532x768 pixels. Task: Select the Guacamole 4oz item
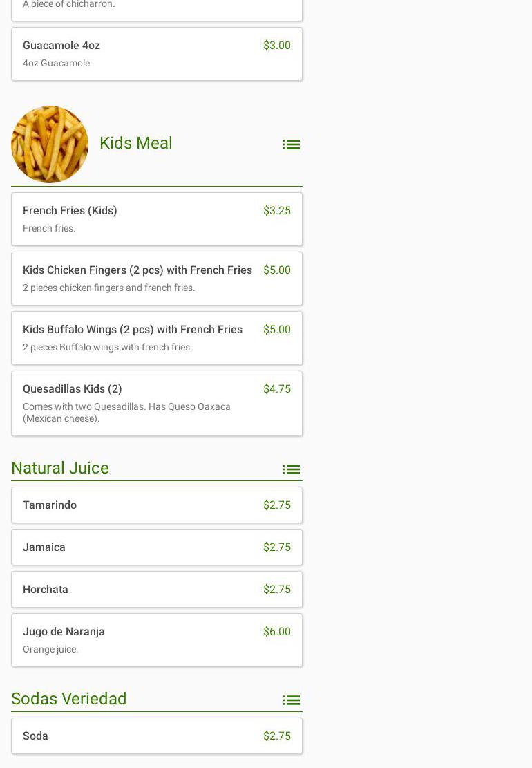pyautogui.click(x=157, y=54)
